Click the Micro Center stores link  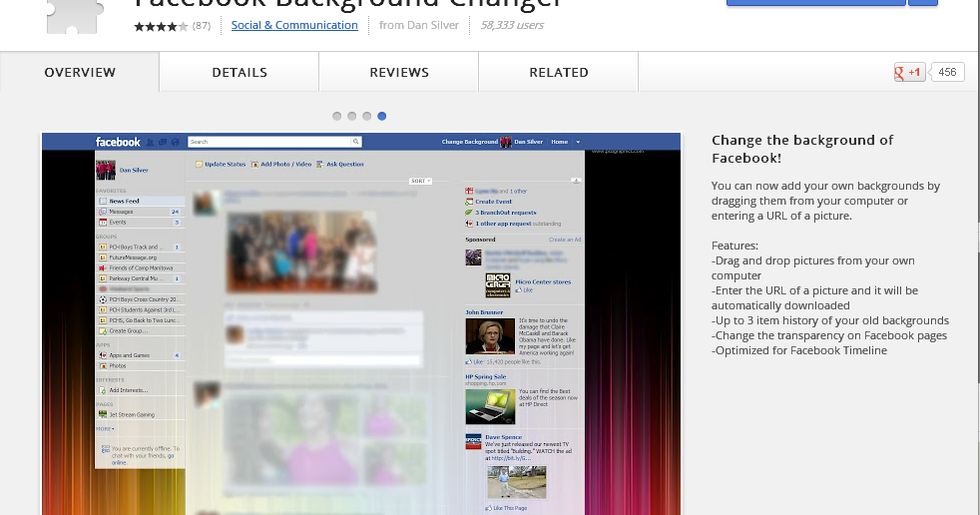click(543, 281)
